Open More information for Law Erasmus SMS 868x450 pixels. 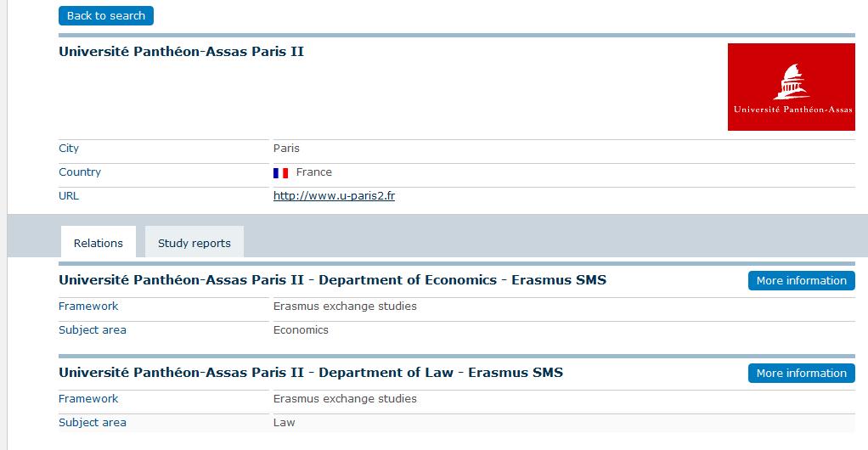tap(801, 373)
